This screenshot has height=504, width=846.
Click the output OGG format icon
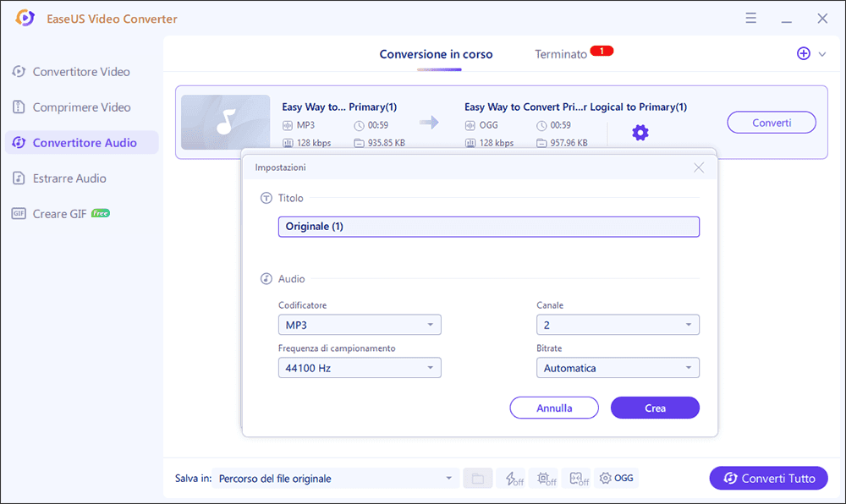pyautogui.click(x=470, y=125)
